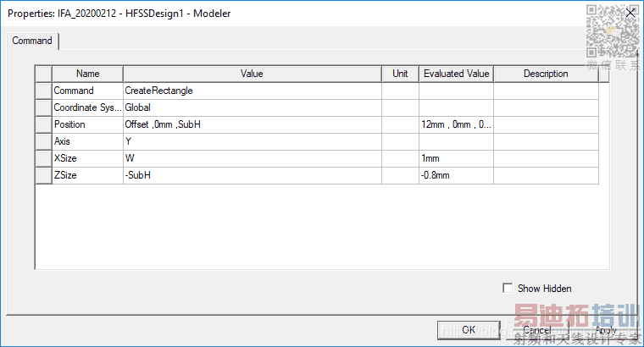Select the Unit column header
Screen dimensions: 644x347
click(x=400, y=74)
